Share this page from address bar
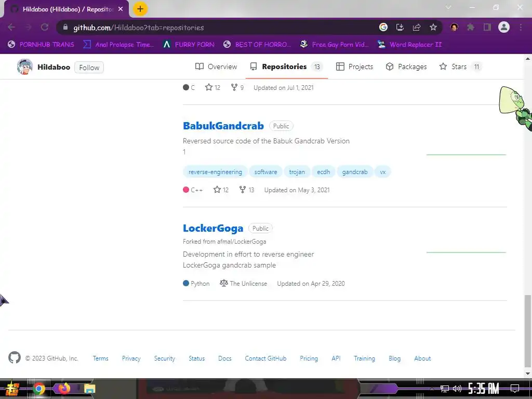532x399 pixels. pyautogui.click(x=416, y=27)
